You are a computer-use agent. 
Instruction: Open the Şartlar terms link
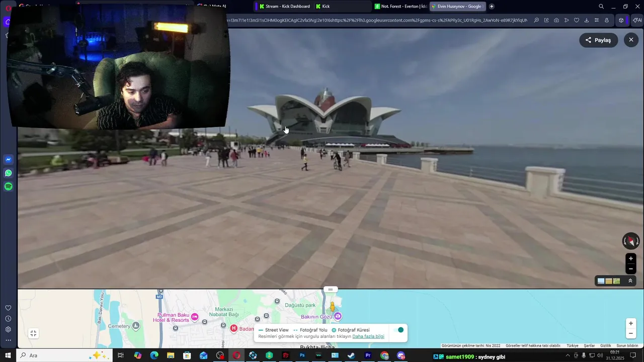point(589,346)
